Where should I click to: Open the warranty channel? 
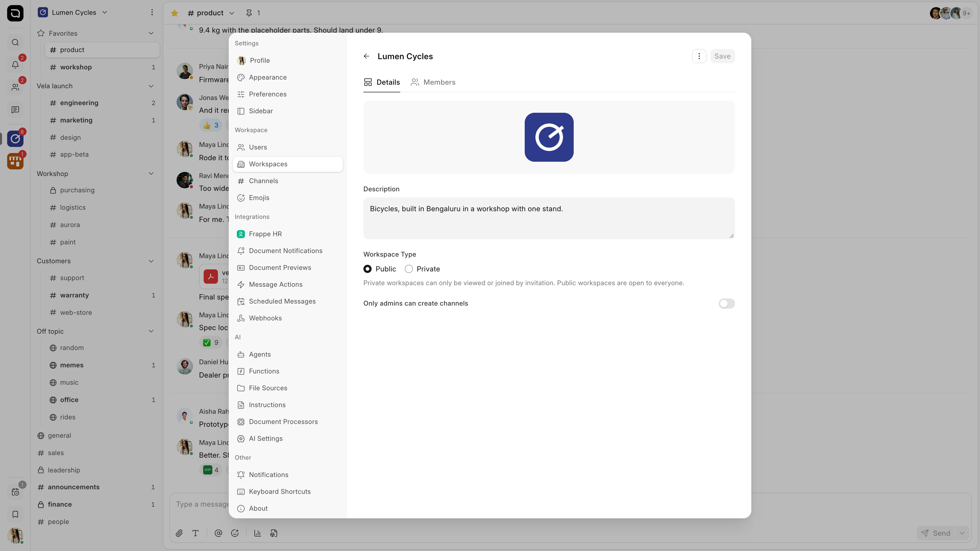[102, 295]
